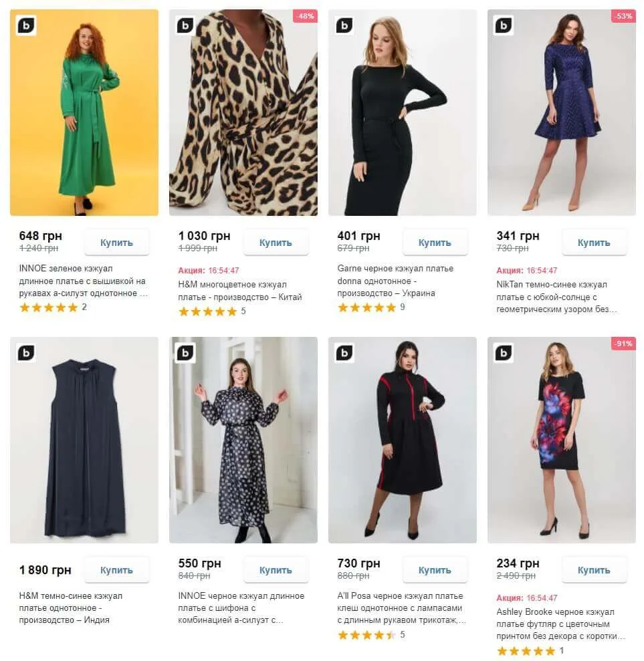Viewport: 644px width, 661px height.
Task: Click the badge icon on Garne black dress
Action: pos(344,25)
